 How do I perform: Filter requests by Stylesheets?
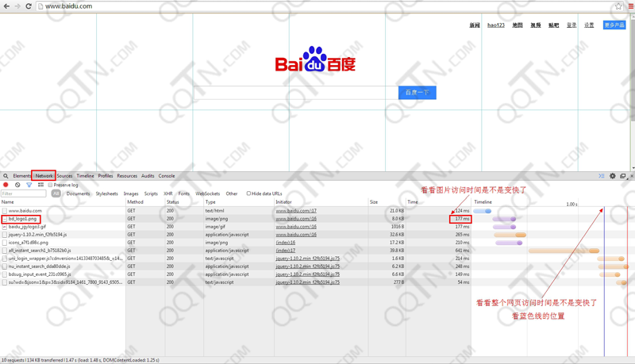pyautogui.click(x=106, y=193)
